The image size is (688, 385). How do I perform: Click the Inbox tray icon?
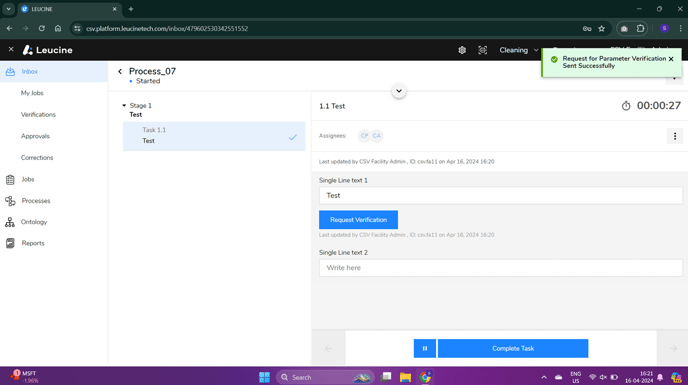tap(10, 72)
